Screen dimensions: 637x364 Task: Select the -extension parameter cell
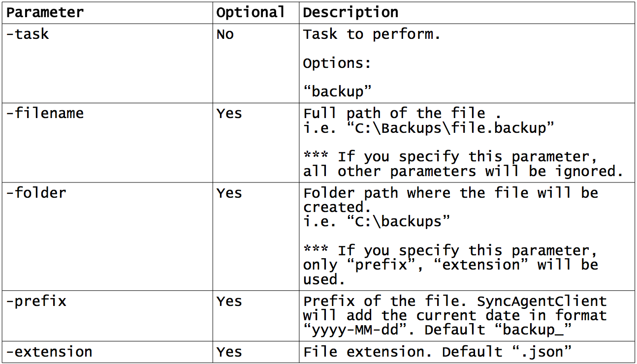(x=49, y=352)
